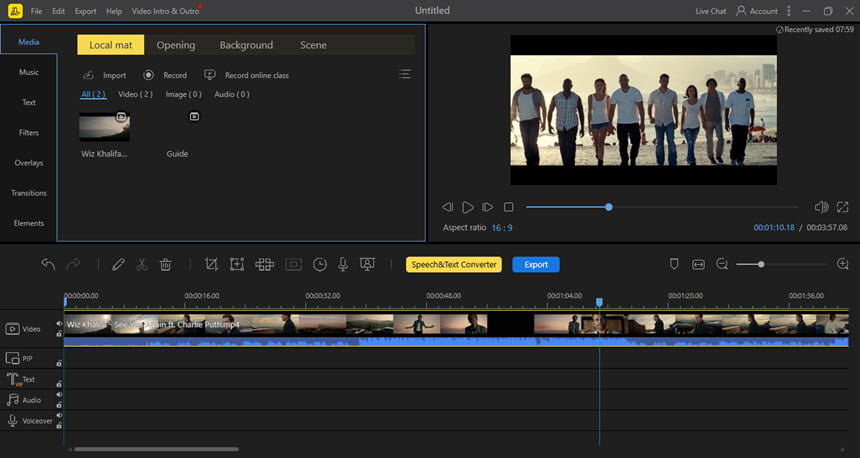Switch to the Background tab
The width and height of the screenshot is (860, 458).
[x=246, y=45]
